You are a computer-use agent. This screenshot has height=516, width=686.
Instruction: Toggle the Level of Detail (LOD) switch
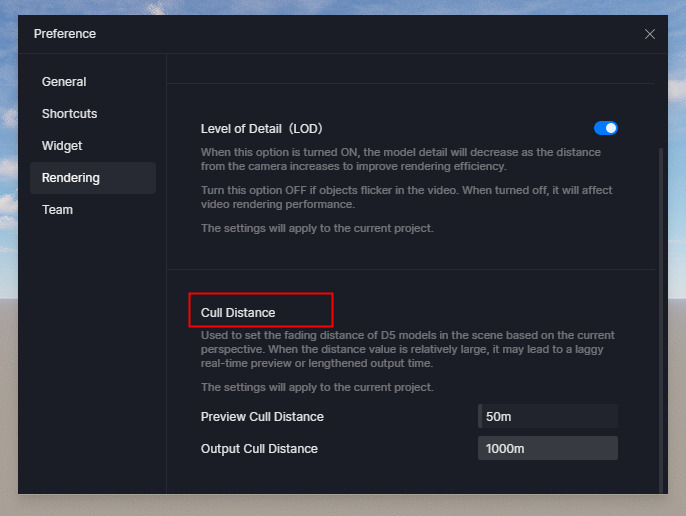click(606, 128)
